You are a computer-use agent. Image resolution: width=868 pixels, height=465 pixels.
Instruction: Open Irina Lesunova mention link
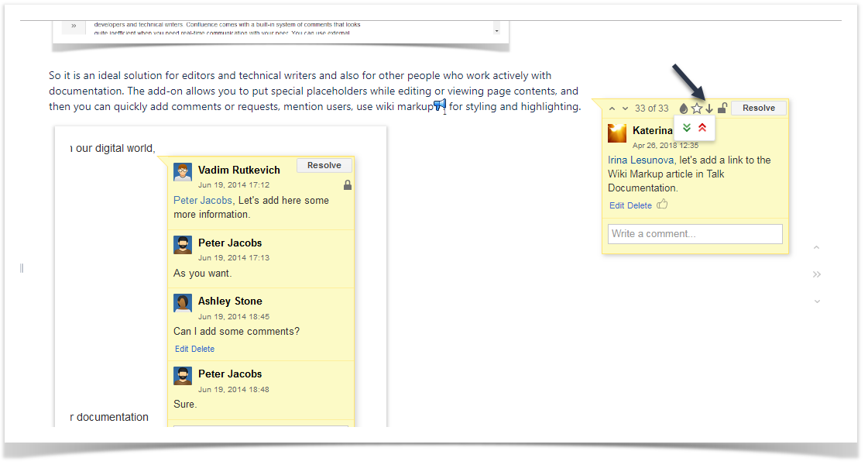coord(642,160)
